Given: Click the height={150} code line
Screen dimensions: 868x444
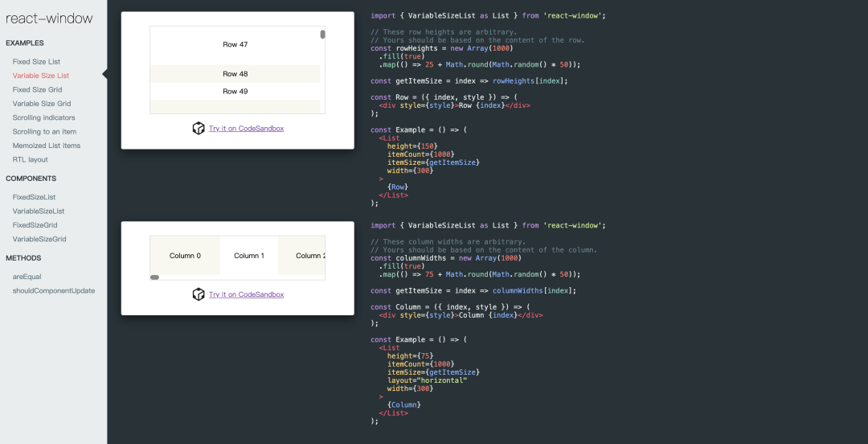Looking at the screenshot, I should (412, 146).
